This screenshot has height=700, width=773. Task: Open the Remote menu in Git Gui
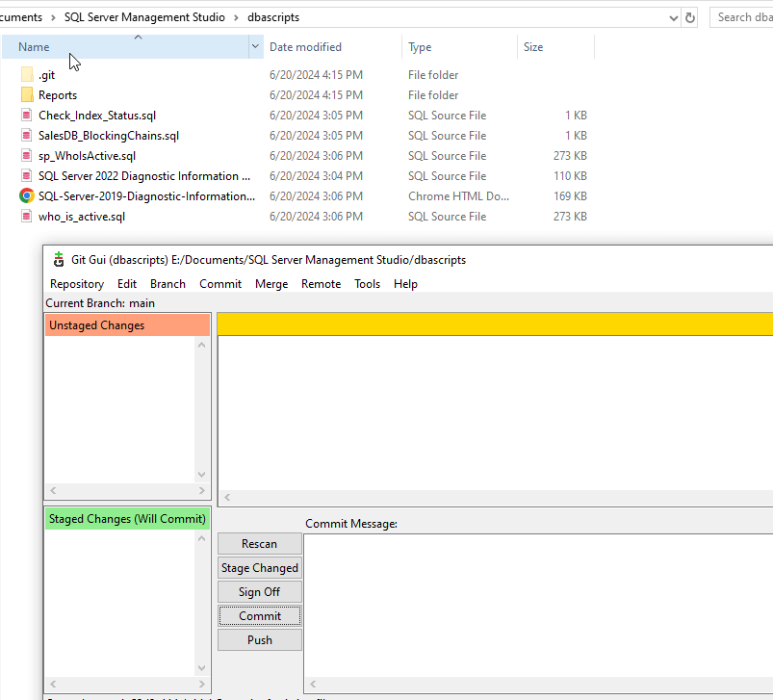coord(321,284)
